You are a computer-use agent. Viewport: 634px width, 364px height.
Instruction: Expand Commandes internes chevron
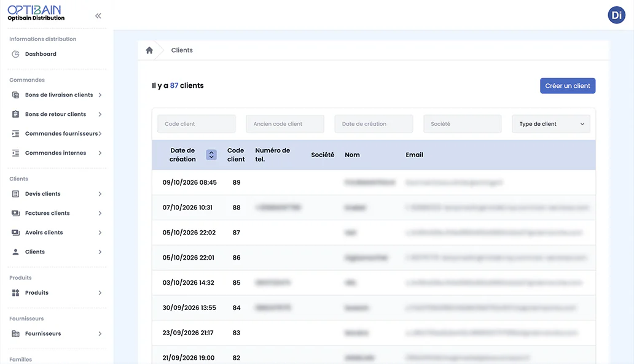click(x=100, y=153)
